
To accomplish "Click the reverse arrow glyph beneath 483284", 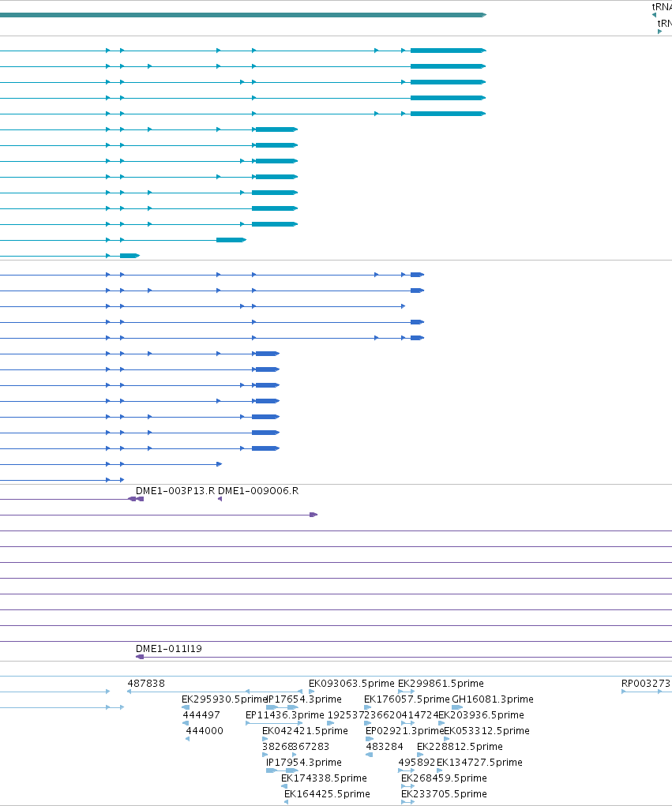I will tap(369, 755).
